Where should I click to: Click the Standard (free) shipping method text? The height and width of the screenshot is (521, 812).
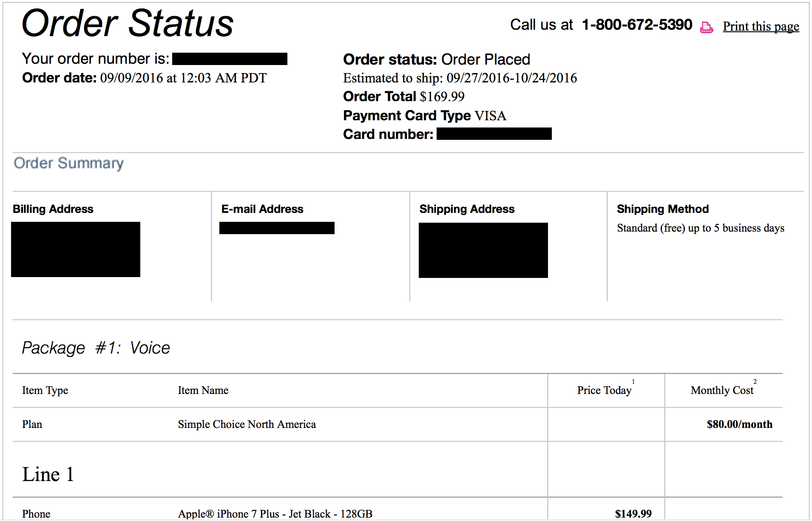pos(700,228)
